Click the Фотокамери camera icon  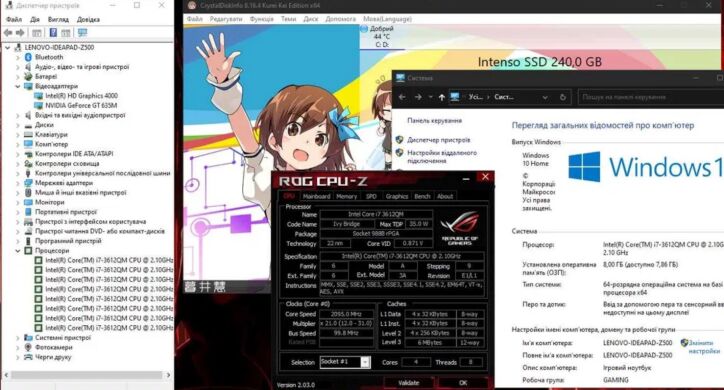point(28,347)
